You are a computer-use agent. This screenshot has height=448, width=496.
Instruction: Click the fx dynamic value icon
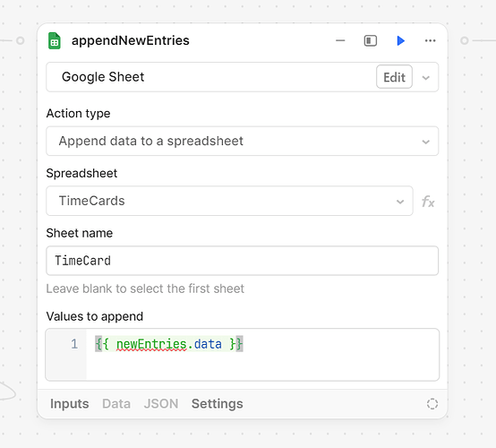(x=428, y=201)
